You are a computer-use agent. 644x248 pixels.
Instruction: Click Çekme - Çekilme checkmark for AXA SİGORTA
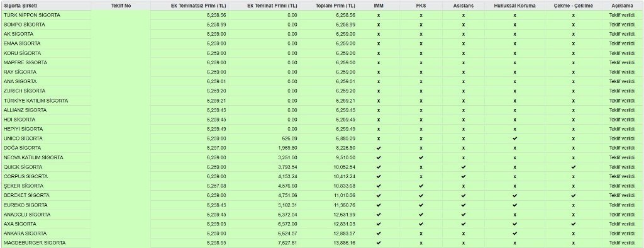[x=574, y=224]
